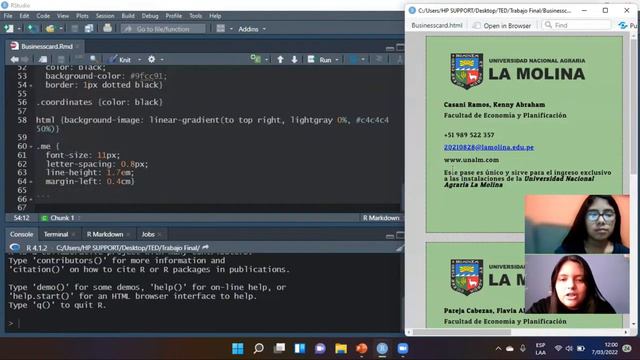
Task: Open the Edit menu
Action: coord(24,16)
